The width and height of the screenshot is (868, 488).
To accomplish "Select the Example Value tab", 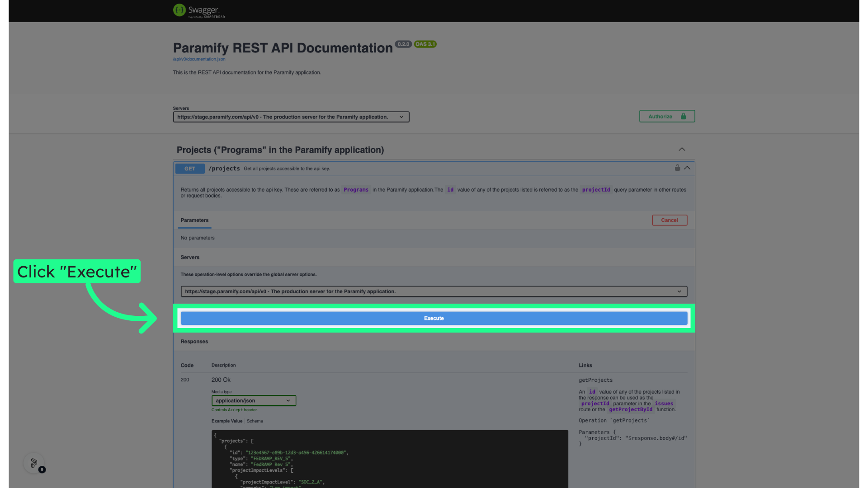I will (x=227, y=421).
